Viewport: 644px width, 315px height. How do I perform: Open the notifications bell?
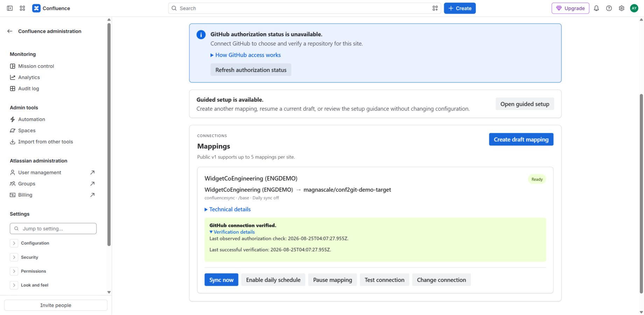(596, 8)
